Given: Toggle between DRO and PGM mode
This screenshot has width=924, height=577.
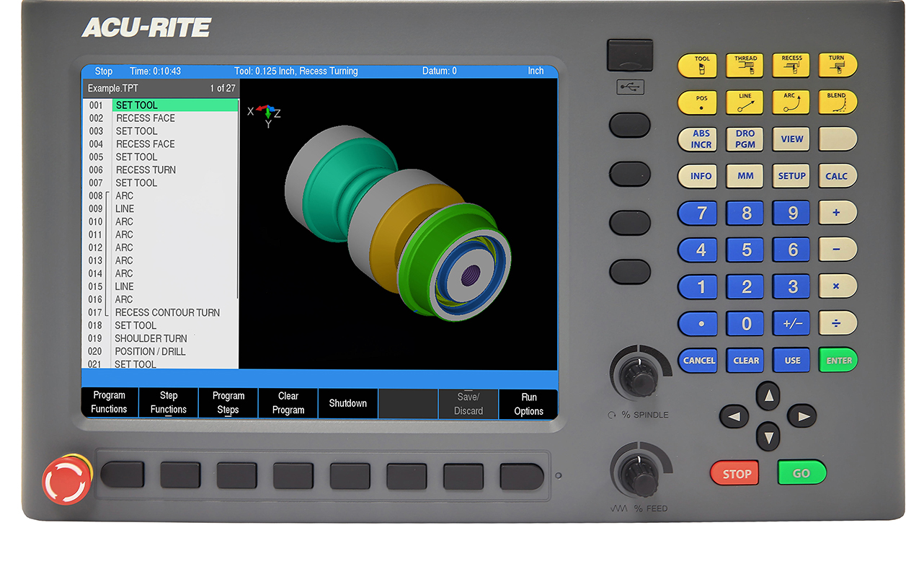Looking at the screenshot, I should (x=744, y=139).
